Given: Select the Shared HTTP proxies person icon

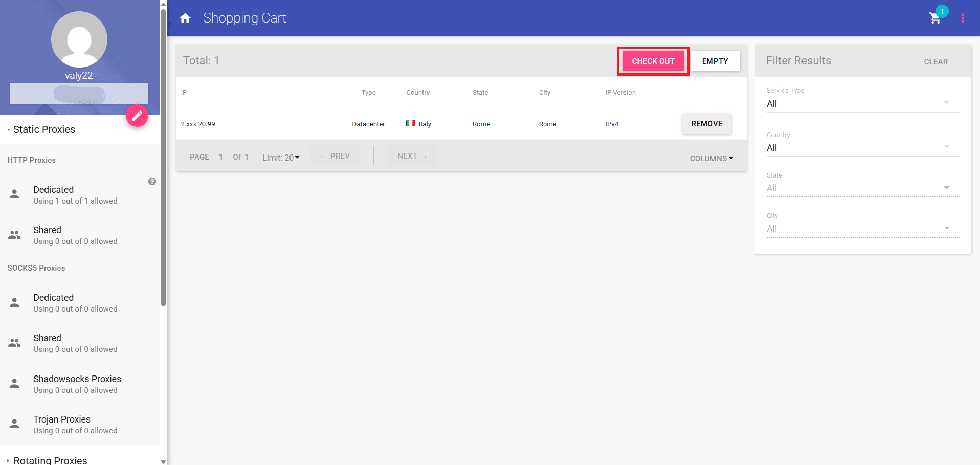Looking at the screenshot, I should (x=14, y=234).
